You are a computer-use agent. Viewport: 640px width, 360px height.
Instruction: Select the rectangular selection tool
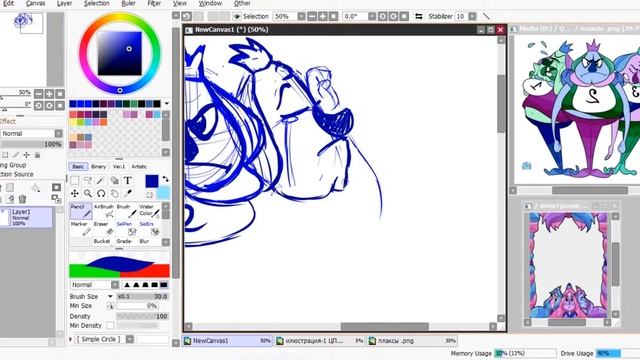[75, 180]
